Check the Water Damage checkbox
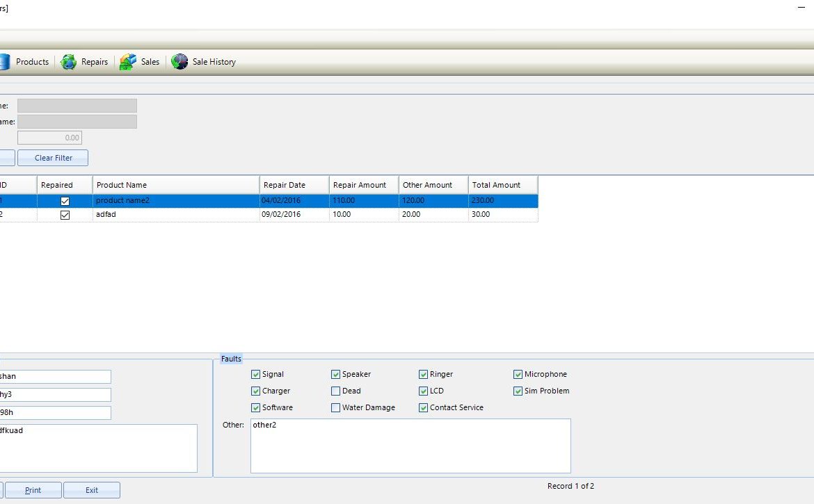This screenshot has height=504, width=814. click(x=336, y=408)
